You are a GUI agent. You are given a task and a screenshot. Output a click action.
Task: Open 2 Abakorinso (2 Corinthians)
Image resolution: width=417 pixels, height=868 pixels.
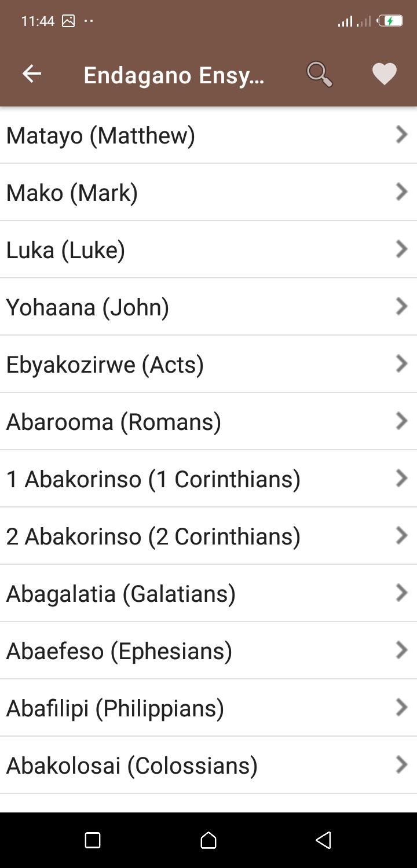pyautogui.click(x=209, y=536)
